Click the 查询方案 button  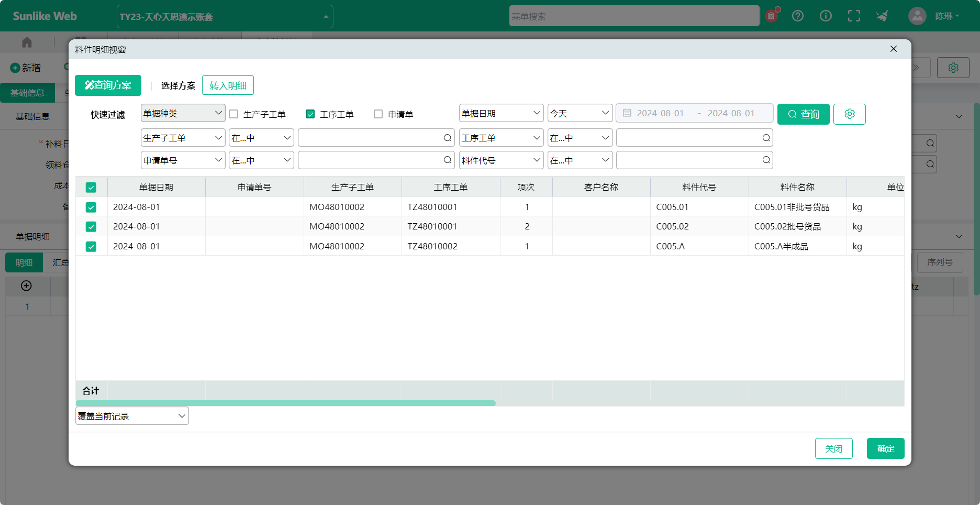click(108, 85)
